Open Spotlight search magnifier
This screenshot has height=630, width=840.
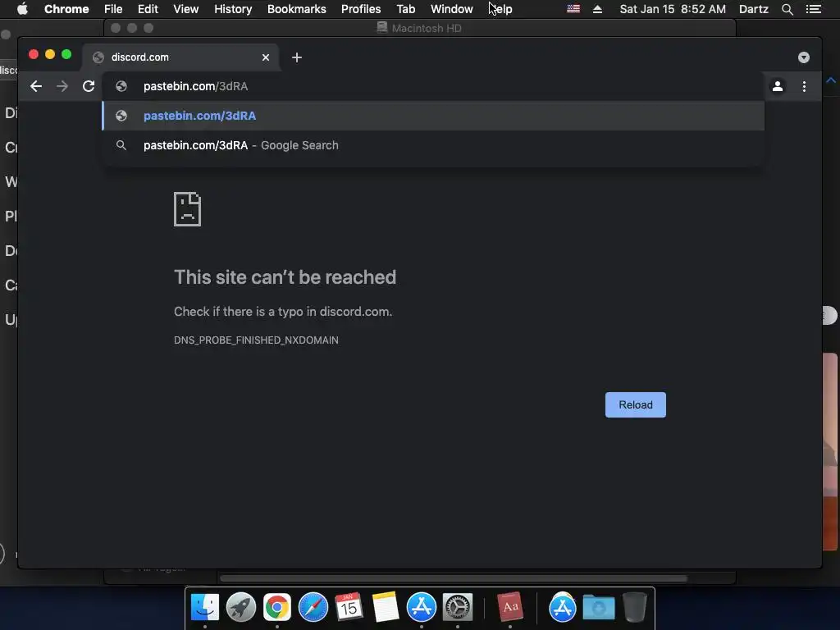[x=787, y=9]
